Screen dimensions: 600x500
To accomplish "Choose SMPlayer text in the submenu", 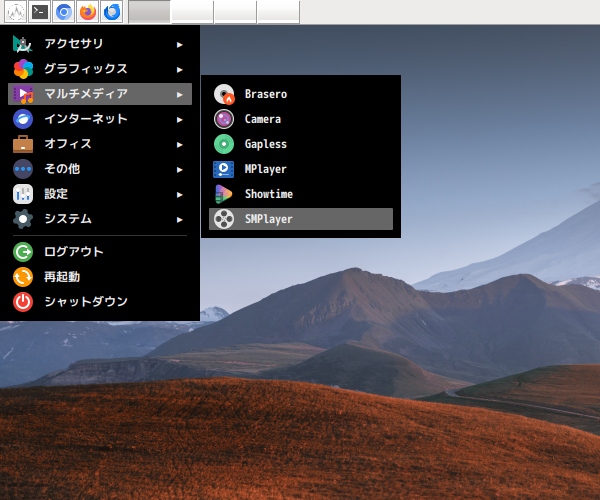I will (269, 219).
